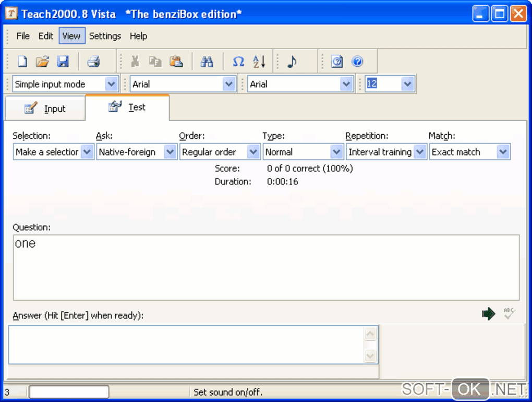Image resolution: width=532 pixels, height=402 pixels.
Task: Open the Match Exact match dropdown
Action: [x=503, y=152]
